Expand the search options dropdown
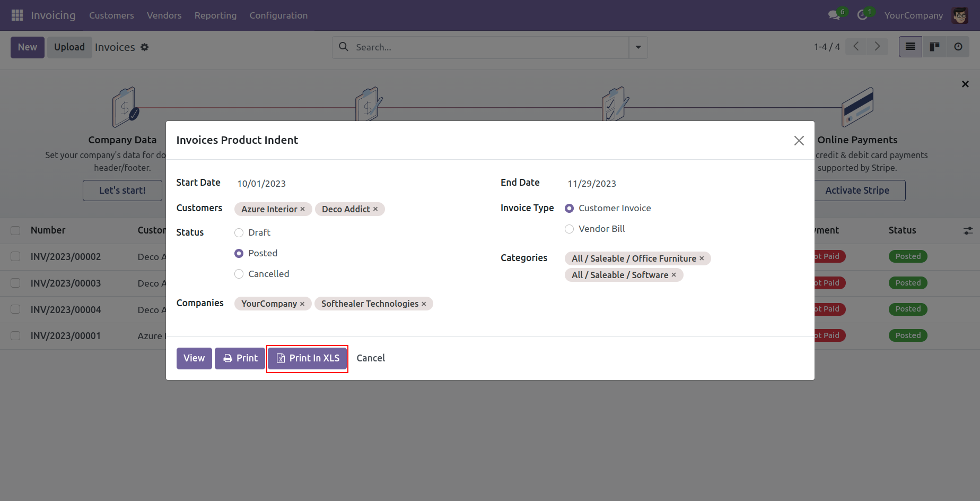 point(638,47)
